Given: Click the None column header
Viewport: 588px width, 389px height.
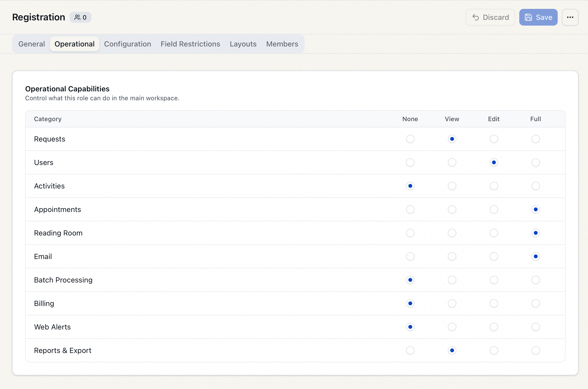Looking at the screenshot, I should tap(410, 119).
